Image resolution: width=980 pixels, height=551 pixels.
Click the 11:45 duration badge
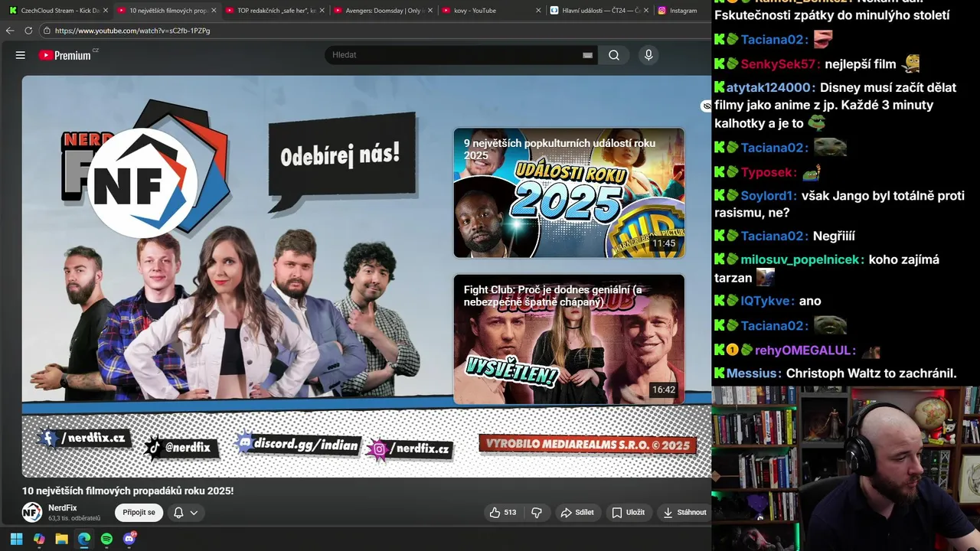(x=664, y=244)
